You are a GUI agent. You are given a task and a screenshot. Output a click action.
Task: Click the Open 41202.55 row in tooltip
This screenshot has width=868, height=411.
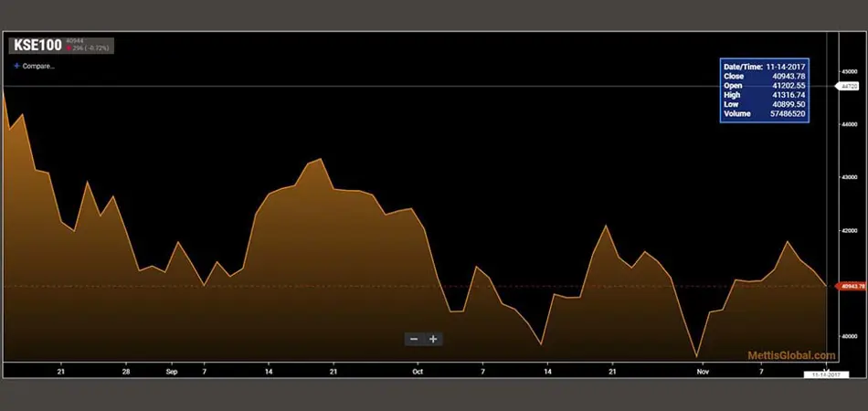click(765, 86)
